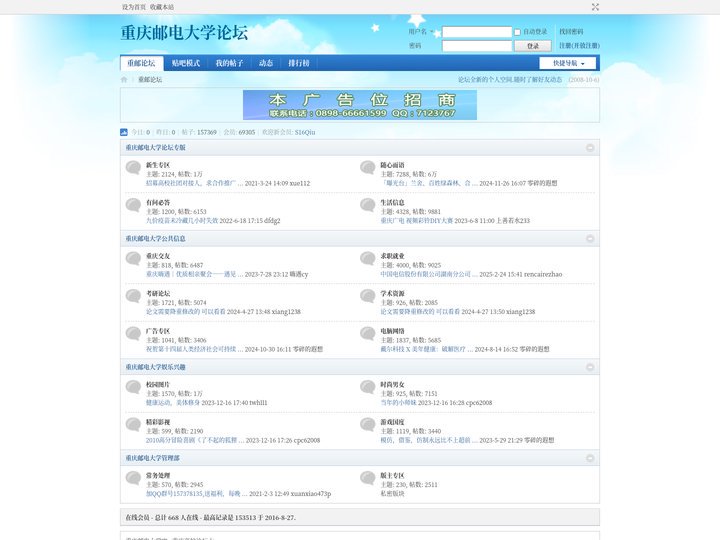720x540 pixels.
Task: Open the 游戏国度 forum title
Action: (x=393, y=422)
